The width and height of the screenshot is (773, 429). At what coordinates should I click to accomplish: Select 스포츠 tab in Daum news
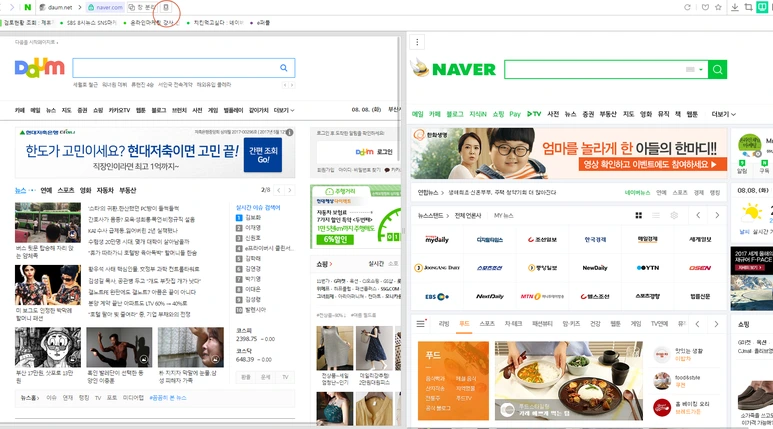click(x=66, y=190)
